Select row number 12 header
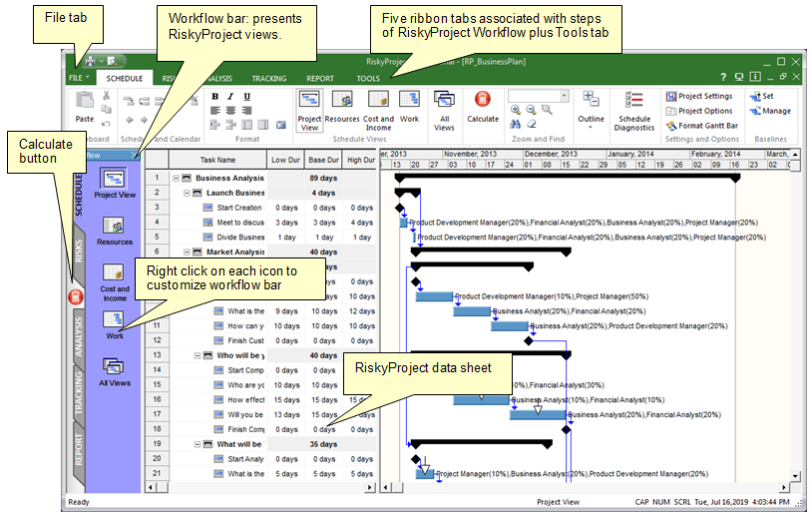The height and width of the screenshot is (514, 812). (157, 340)
